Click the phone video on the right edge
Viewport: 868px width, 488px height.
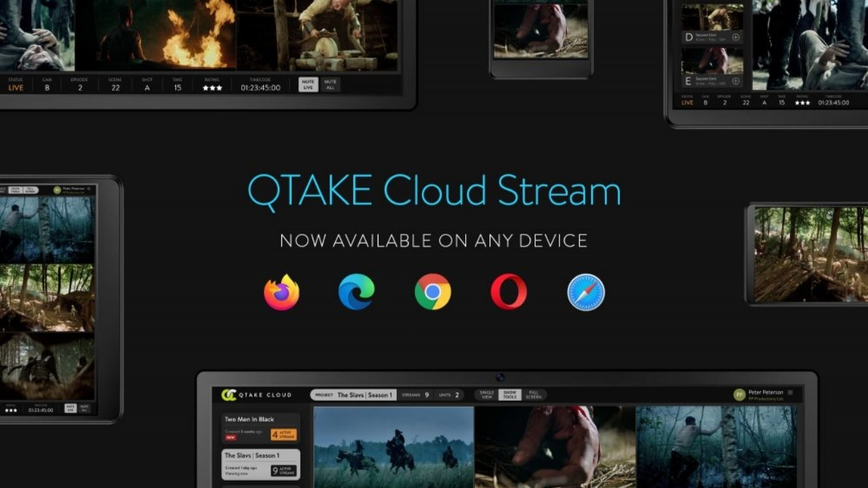point(810,254)
